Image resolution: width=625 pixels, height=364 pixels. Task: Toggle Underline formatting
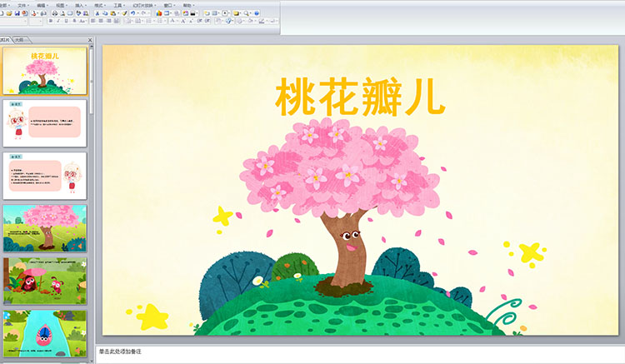pyautogui.click(x=66, y=21)
